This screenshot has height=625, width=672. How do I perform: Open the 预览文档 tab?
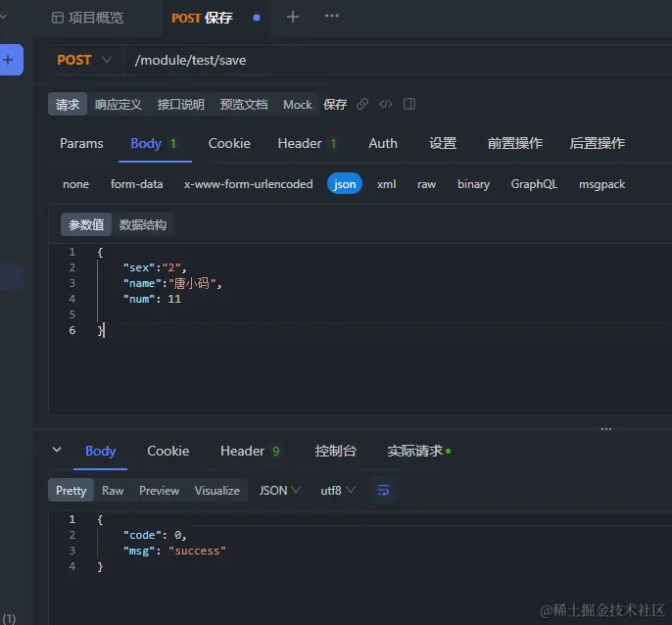pos(243,104)
